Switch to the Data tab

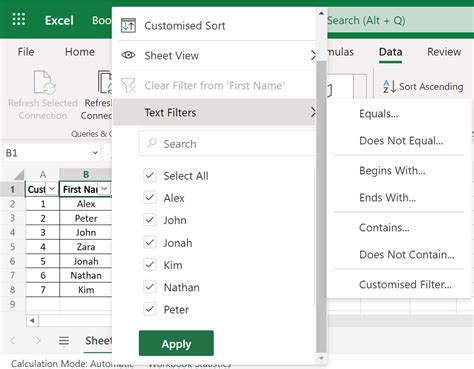coord(390,52)
